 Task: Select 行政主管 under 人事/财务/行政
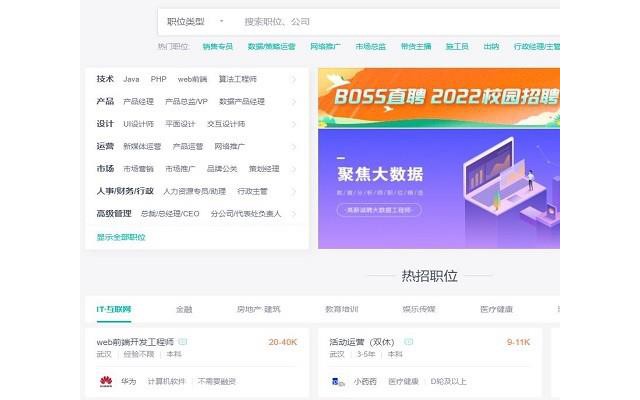click(252, 191)
